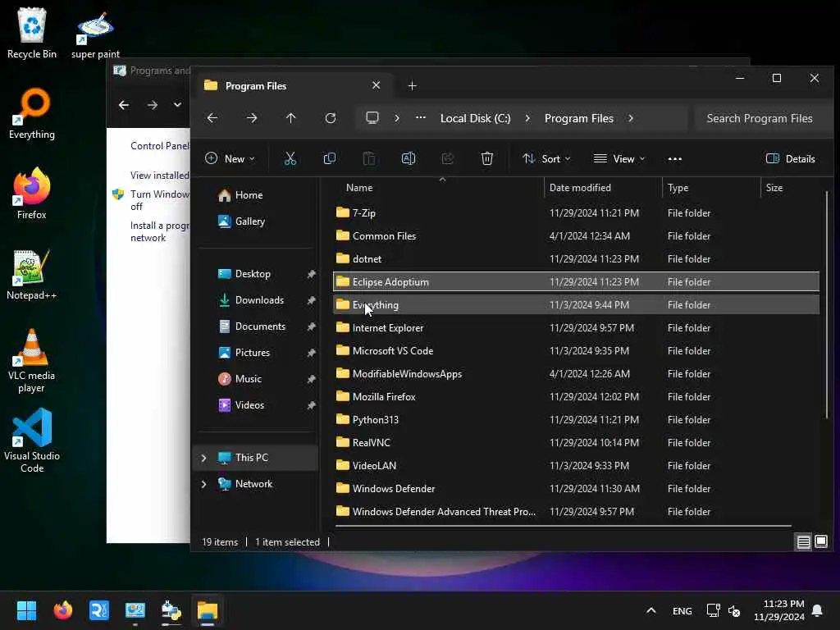
Task: Open Control Panel taskbar icon
Action: coord(135,610)
